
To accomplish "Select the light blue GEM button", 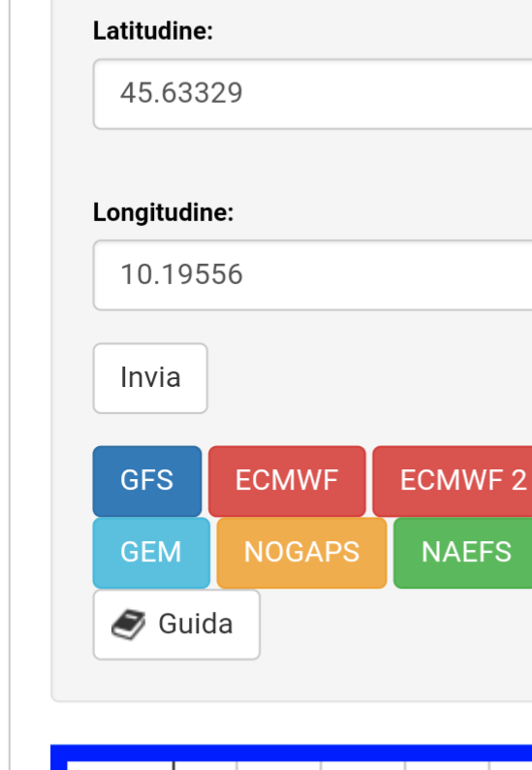I will (x=151, y=553).
